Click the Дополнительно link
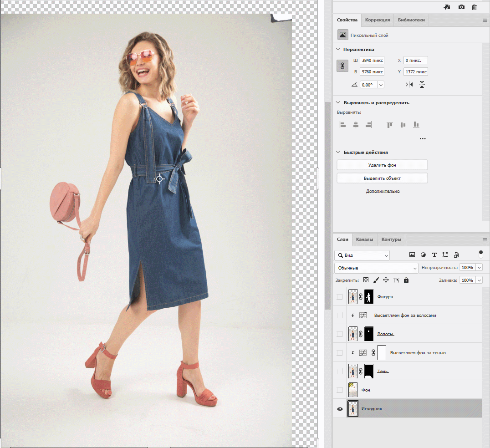This screenshot has width=490, height=448. coord(383,191)
